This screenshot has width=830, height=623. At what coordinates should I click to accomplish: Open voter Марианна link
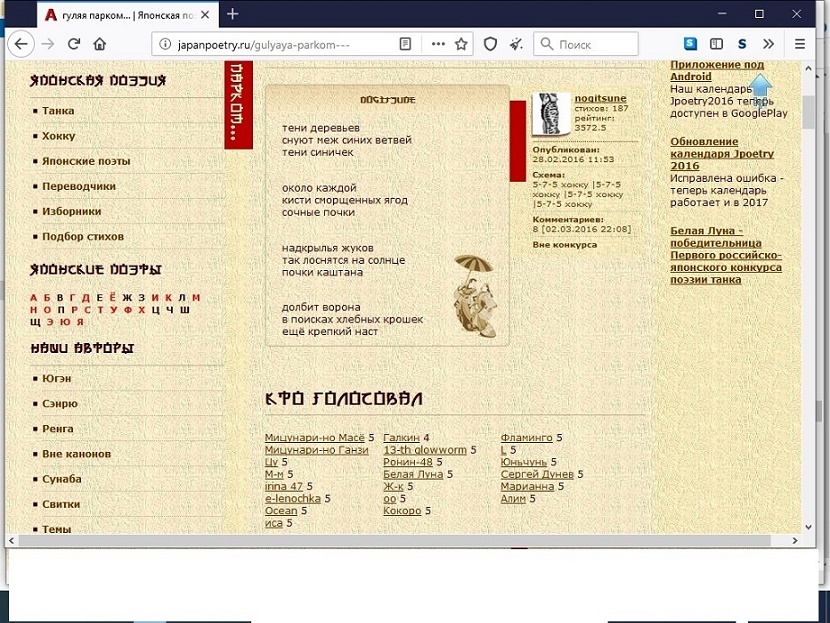(527, 486)
